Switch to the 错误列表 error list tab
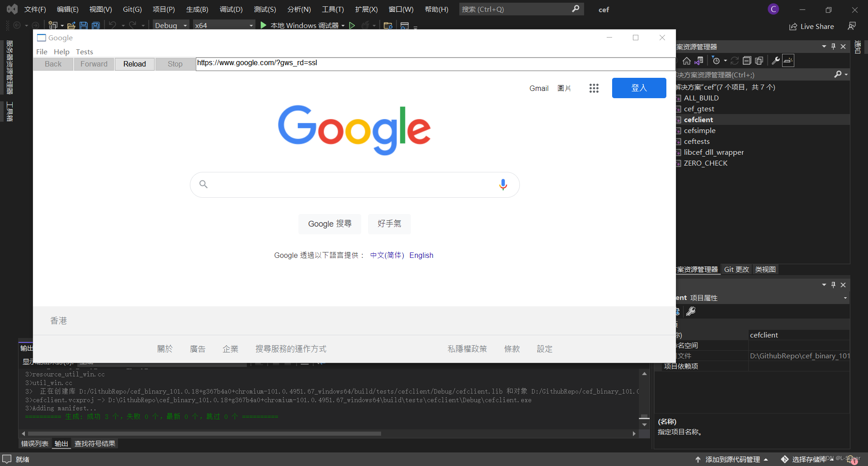Viewport: 868px width, 466px height. click(35, 443)
